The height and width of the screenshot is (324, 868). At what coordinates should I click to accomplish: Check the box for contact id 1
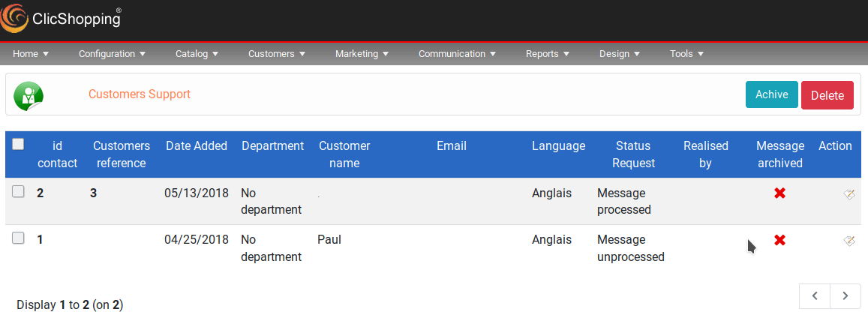tap(18, 238)
